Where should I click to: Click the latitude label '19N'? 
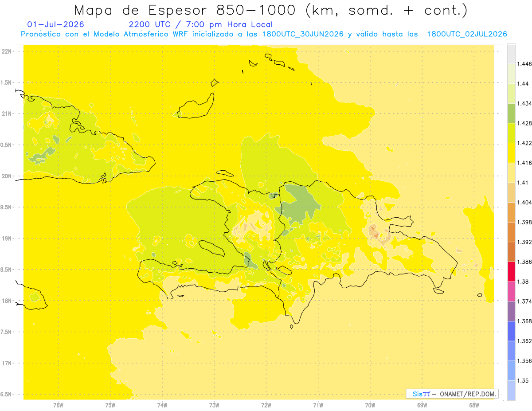click(x=7, y=239)
